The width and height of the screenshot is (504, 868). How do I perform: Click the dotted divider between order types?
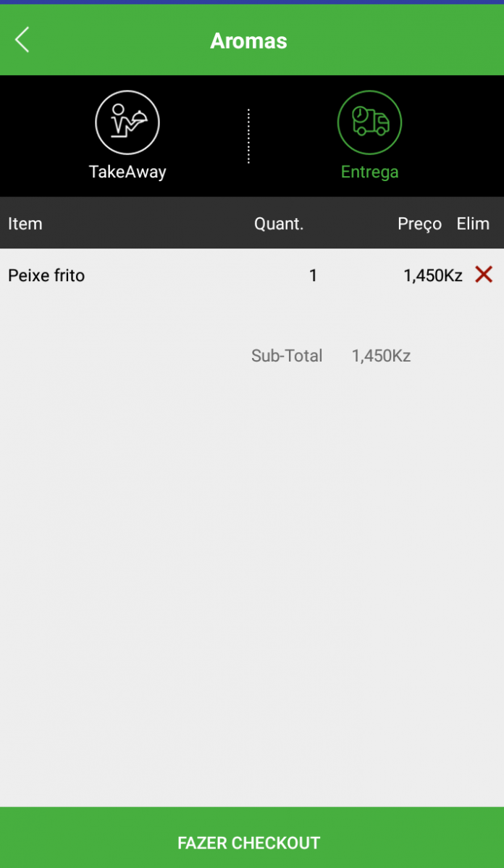click(248, 136)
